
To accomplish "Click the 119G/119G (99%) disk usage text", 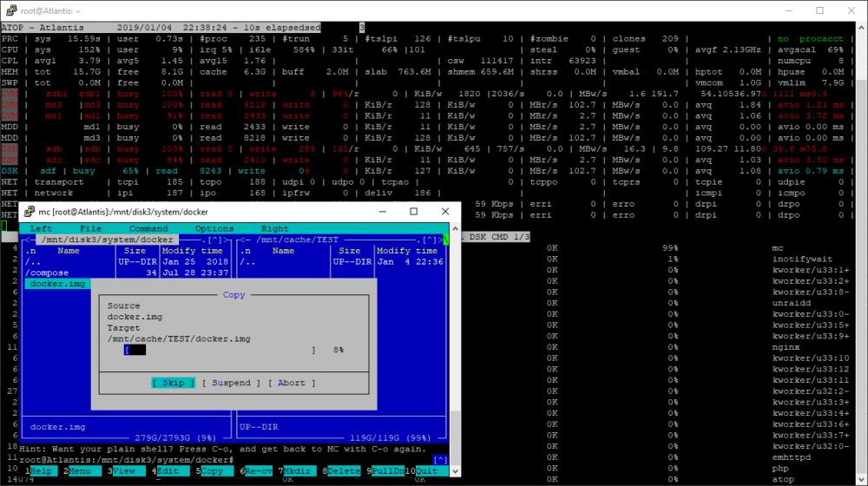I will pyautogui.click(x=391, y=438).
